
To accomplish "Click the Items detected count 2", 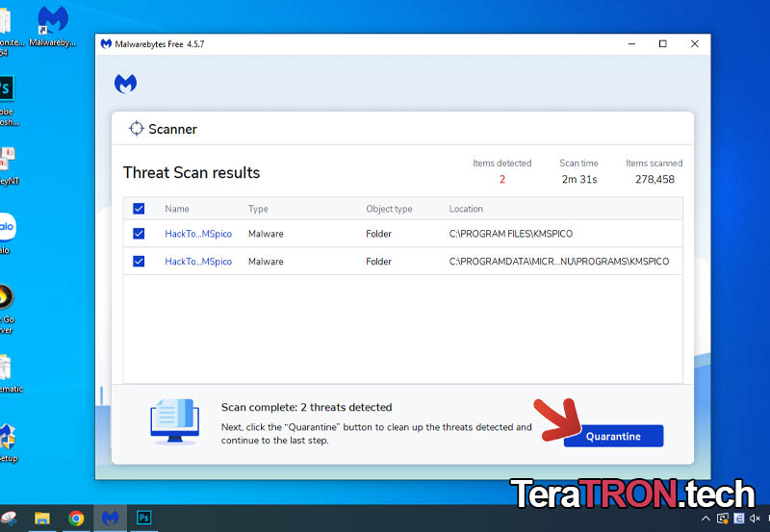I will click(x=501, y=179).
